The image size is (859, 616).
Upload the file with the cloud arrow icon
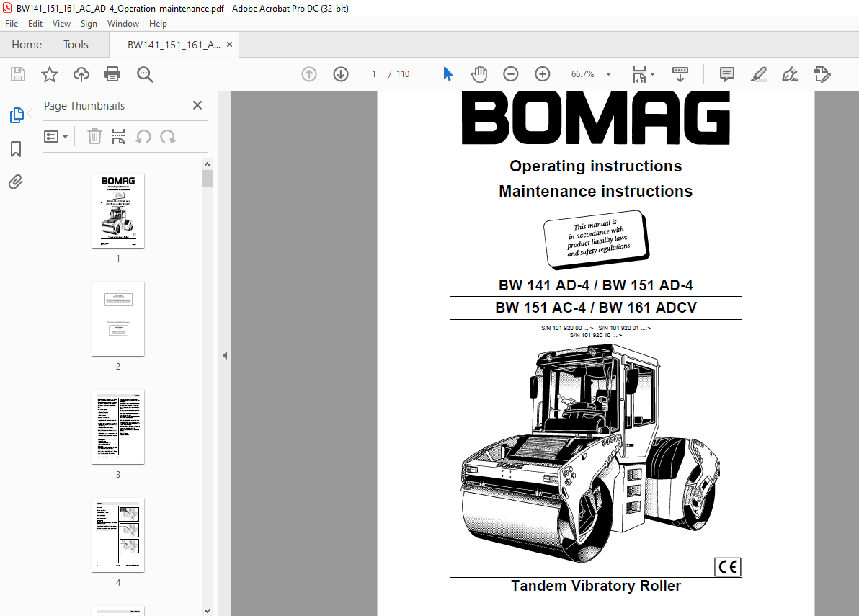[81, 74]
